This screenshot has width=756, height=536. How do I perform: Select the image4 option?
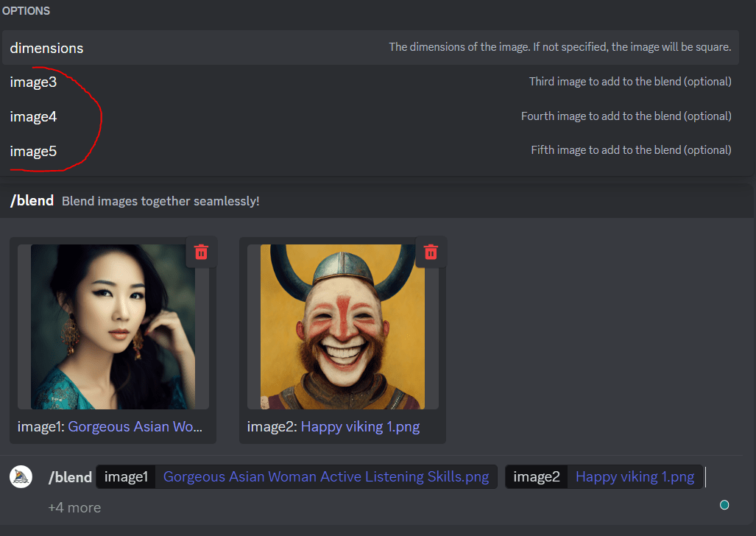[x=370, y=116]
